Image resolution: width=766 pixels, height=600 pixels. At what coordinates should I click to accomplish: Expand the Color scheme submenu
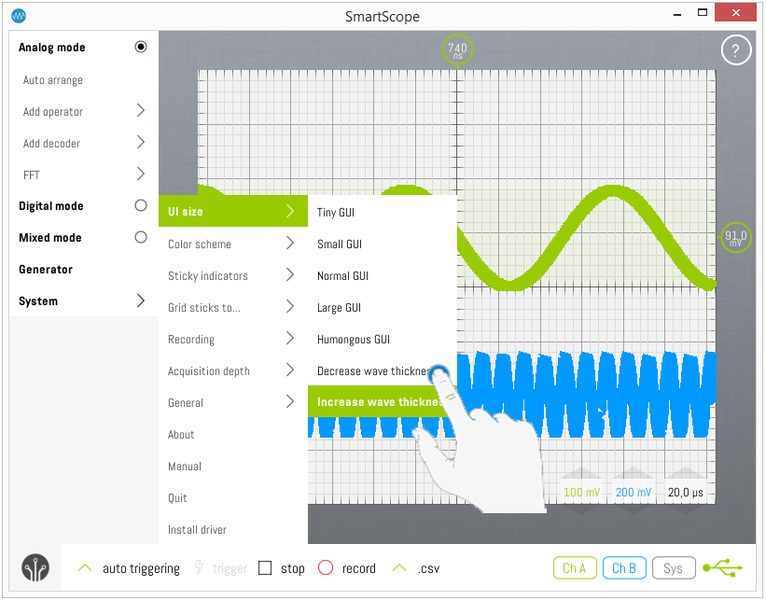tap(289, 243)
